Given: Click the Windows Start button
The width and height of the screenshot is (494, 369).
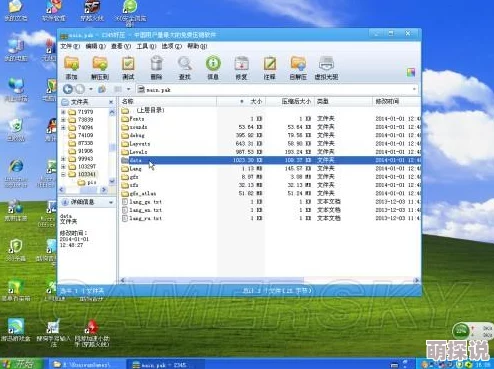Looking at the screenshot, I should click(x=22, y=364).
